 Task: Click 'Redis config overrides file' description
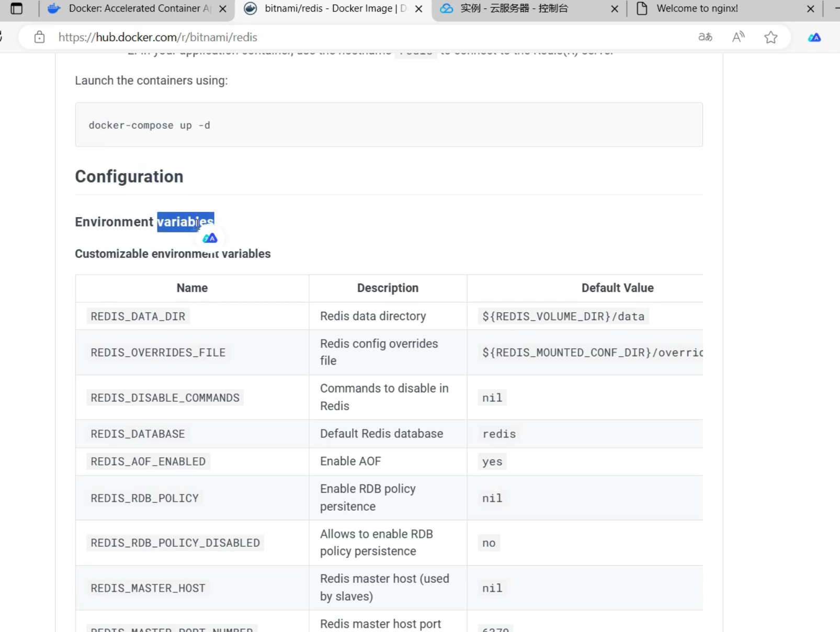pos(379,352)
